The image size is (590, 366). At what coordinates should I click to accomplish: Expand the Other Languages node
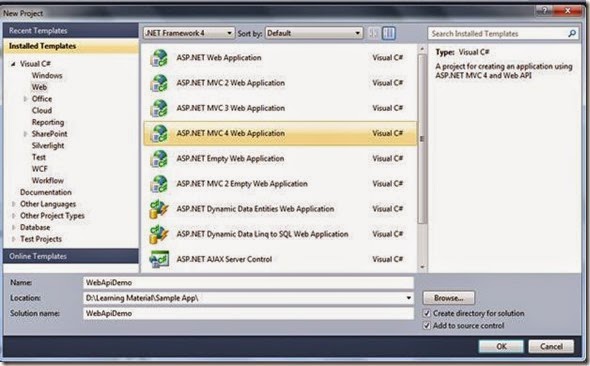click(x=14, y=204)
